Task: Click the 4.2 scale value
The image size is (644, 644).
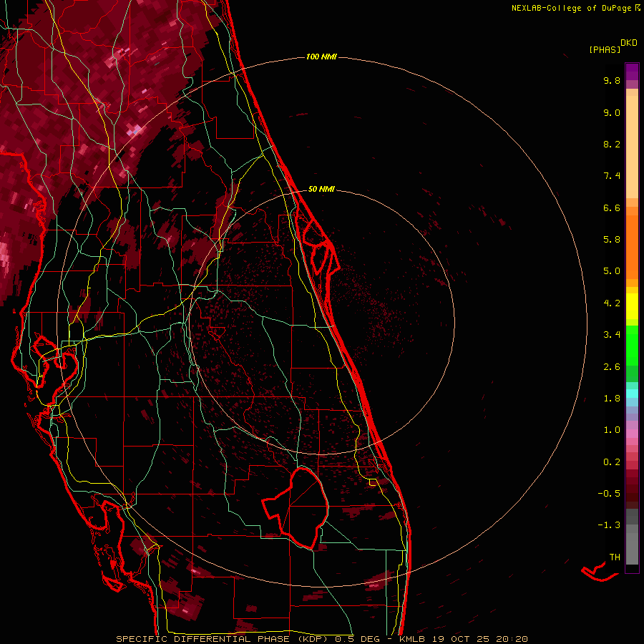Action: click(612, 303)
